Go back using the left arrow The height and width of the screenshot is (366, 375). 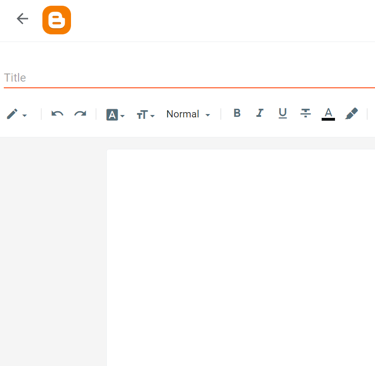pos(22,19)
